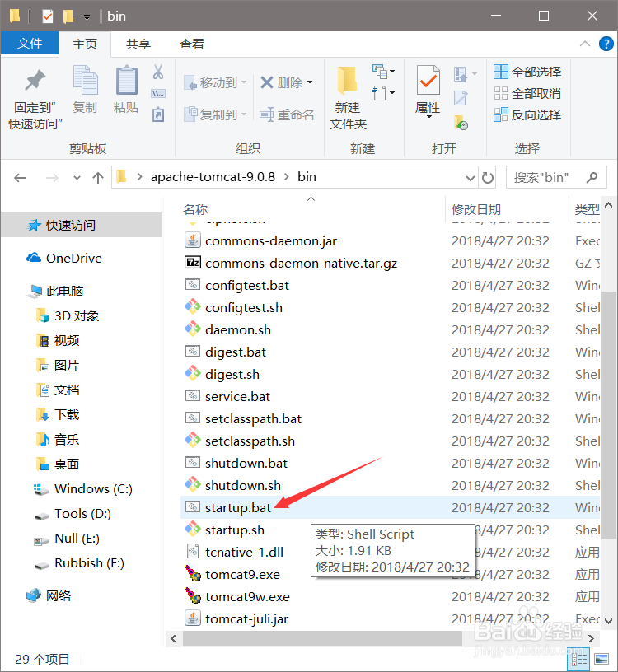
Task: Click the Up one level arrow
Action: pyautogui.click(x=98, y=177)
